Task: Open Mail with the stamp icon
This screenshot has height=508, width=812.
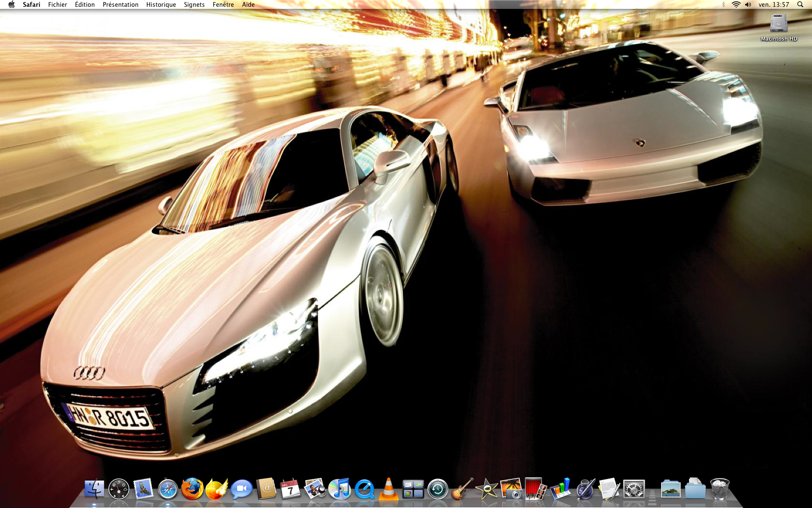Action: tap(143, 489)
